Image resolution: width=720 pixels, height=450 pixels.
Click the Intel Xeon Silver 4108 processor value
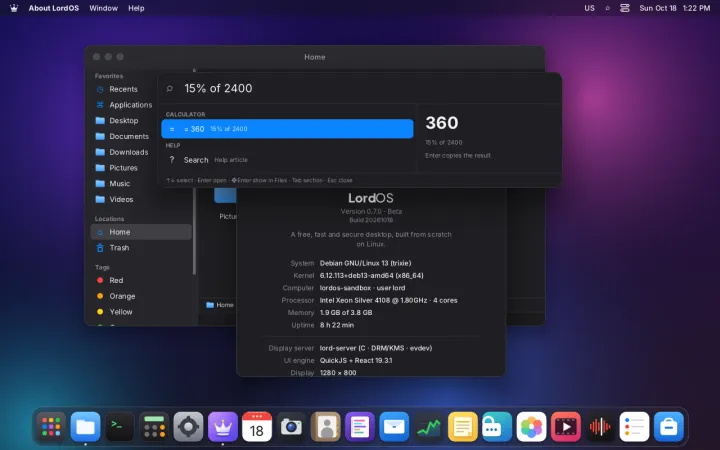[388, 300]
